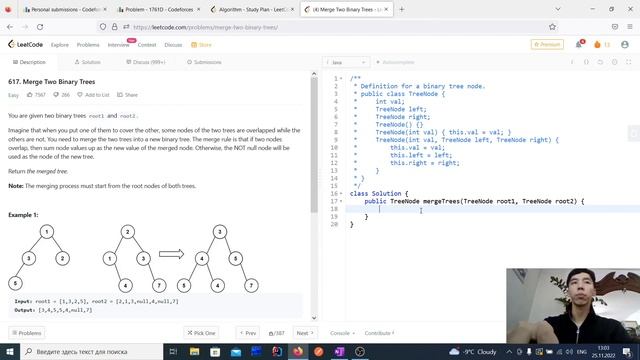Open the Mail taskbar icon
640x360 pixels.
point(236,351)
